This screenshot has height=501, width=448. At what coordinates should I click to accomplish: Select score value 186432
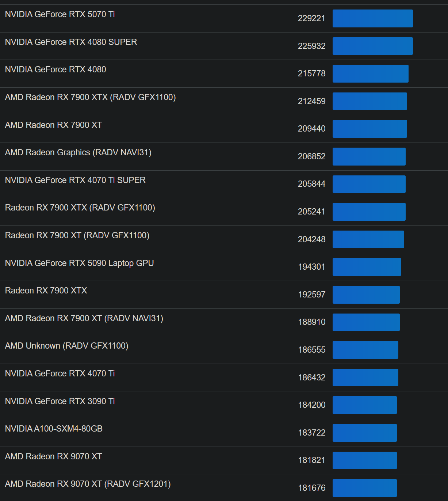click(311, 377)
